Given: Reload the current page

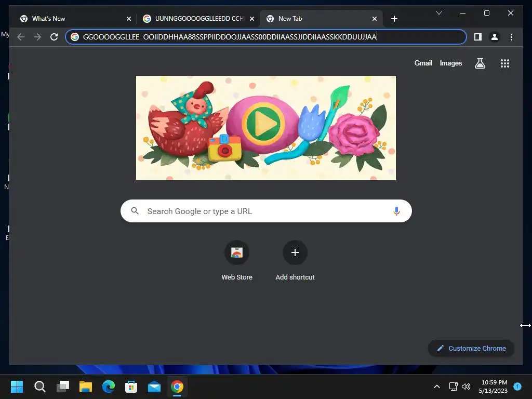Looking at the screenshot, I should click(54, 37).
